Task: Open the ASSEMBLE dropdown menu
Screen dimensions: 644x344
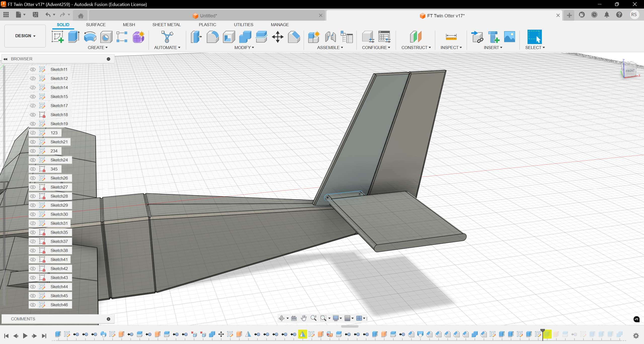Action: [330, 48]
